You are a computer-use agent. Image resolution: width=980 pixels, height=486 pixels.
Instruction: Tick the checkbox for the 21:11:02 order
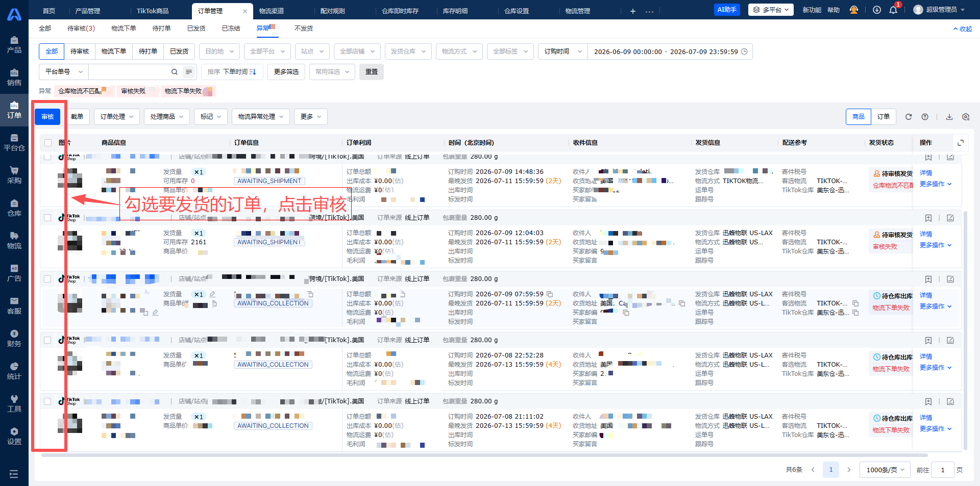pos(47,401)
